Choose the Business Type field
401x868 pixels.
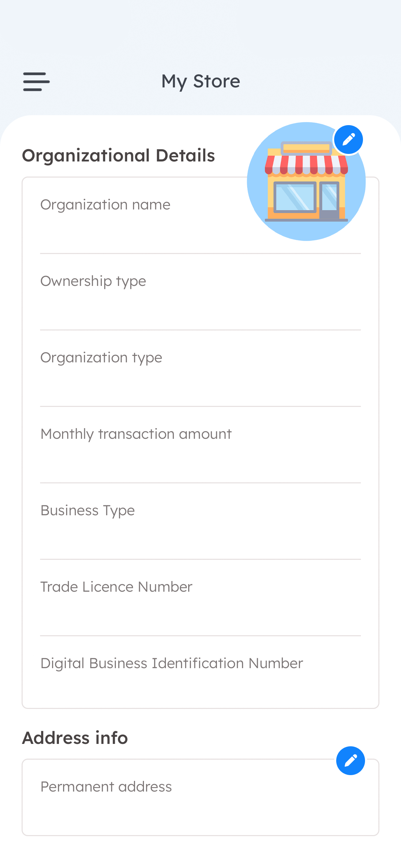click(x=200, y=521)
